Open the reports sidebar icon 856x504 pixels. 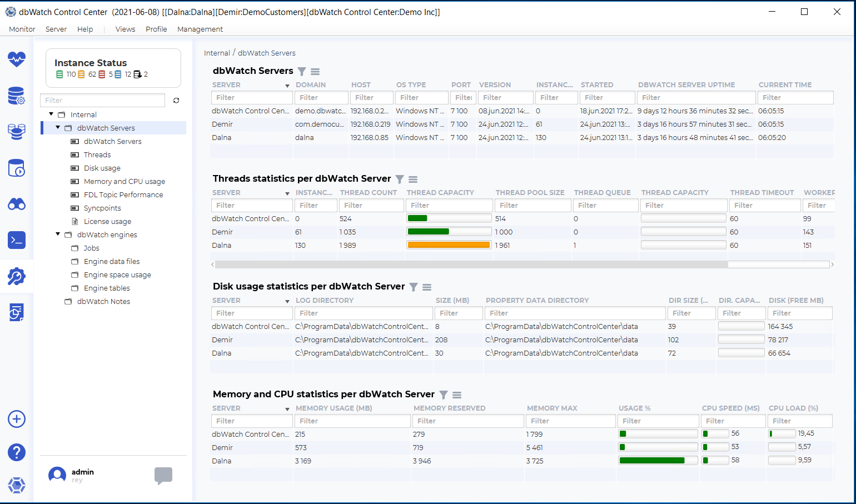[17, 312]
